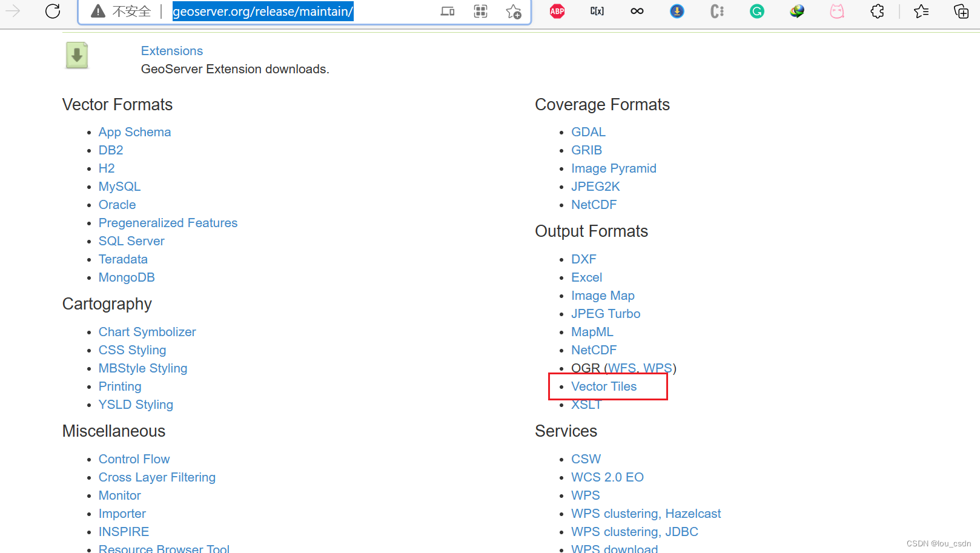
Task: Click the Monitor link
Action: click(x=119, y=495)
